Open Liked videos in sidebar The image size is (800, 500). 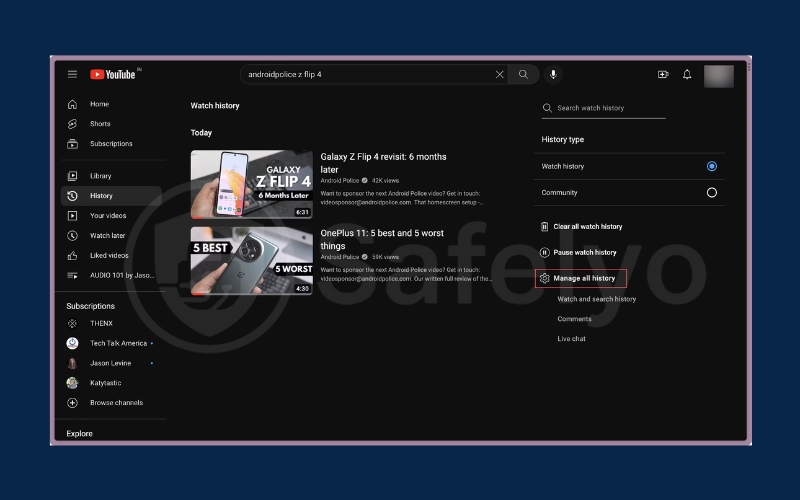(111, 256)
